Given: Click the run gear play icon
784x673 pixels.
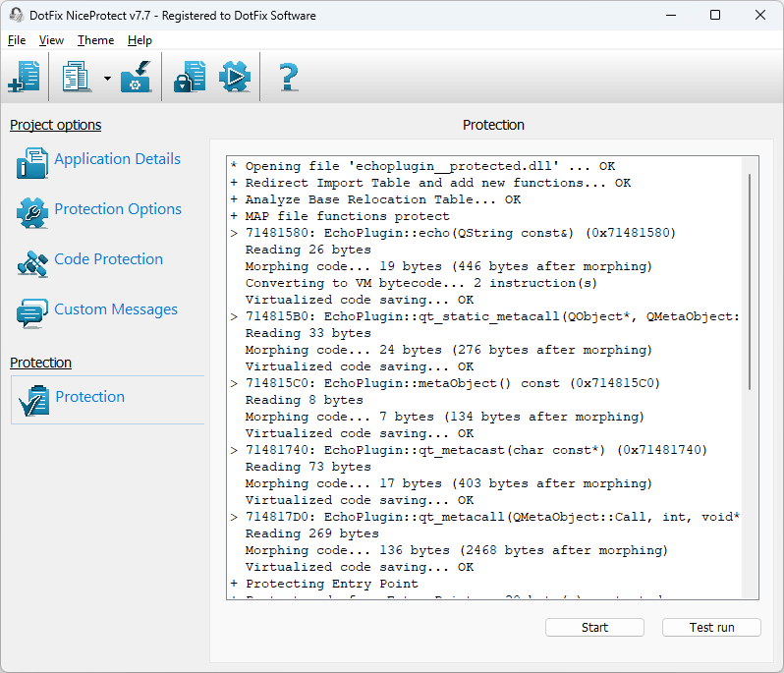Looking at the screenshot, I should tap(235, 77).
